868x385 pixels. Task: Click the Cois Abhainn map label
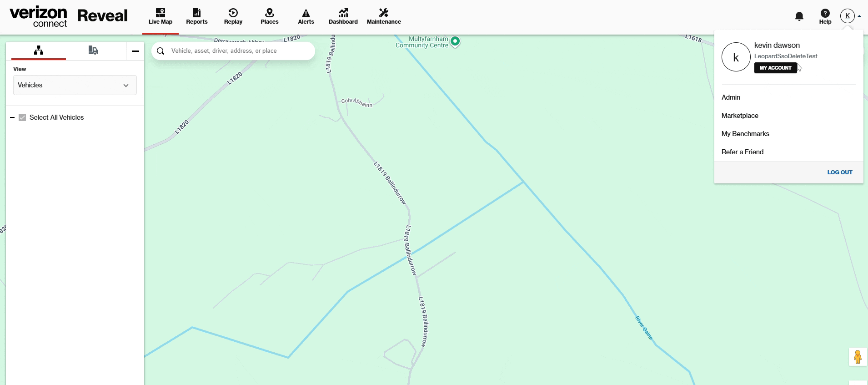point(357,102)
